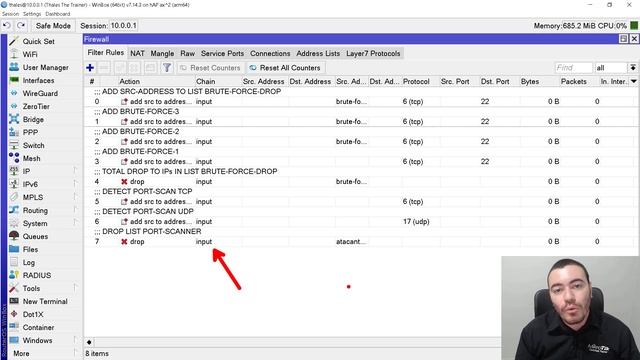
Task: Expand the Windows submenu
Action: point(76,339)
